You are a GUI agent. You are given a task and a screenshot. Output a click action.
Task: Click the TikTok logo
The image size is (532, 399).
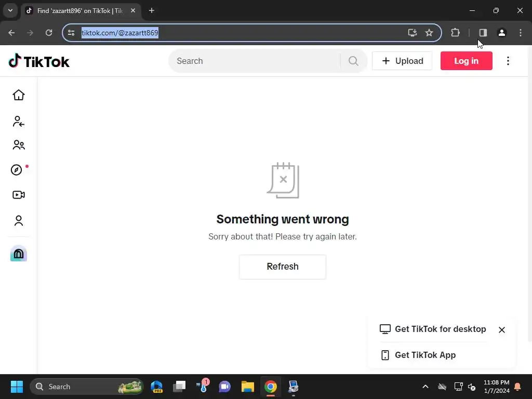39,61
